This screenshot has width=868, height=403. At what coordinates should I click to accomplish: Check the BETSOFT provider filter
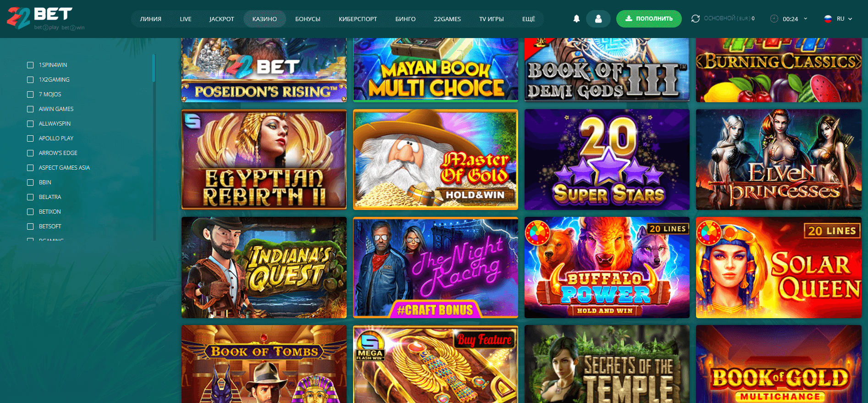30,226
